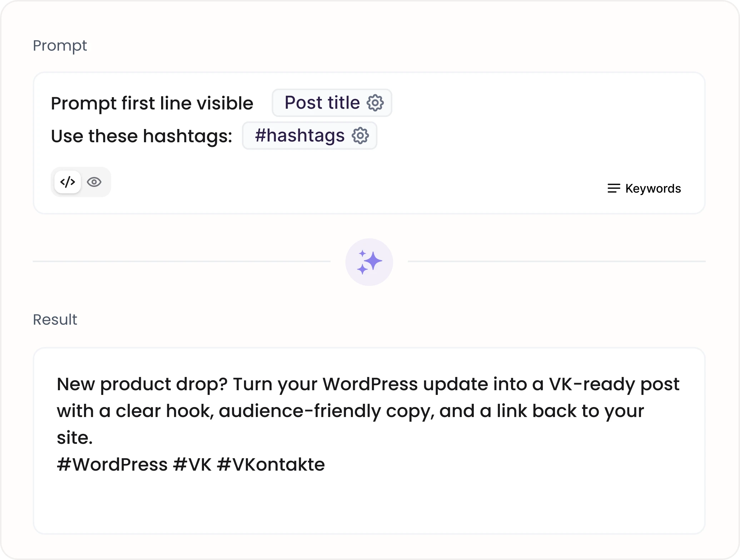Screen dimensions: 740x560
Task: Click the text 'Prompt first line visible'
Action: click(x=152, y=103)
